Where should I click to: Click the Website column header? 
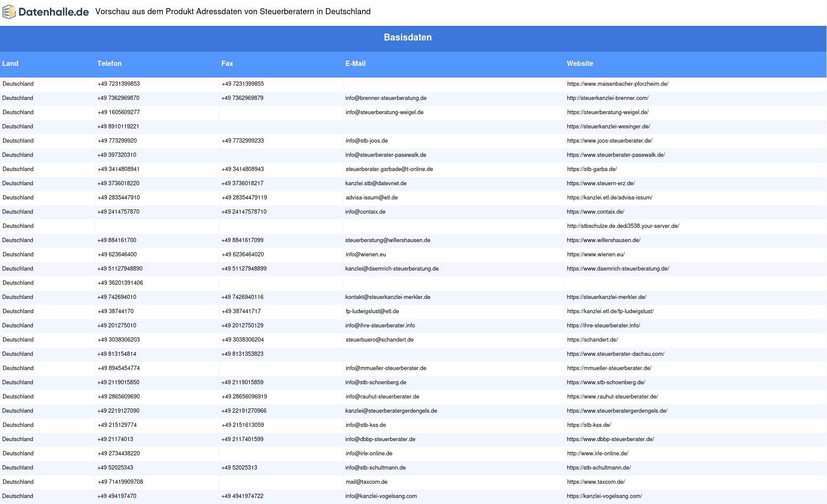pyautogui.click(x=580, y=64)
